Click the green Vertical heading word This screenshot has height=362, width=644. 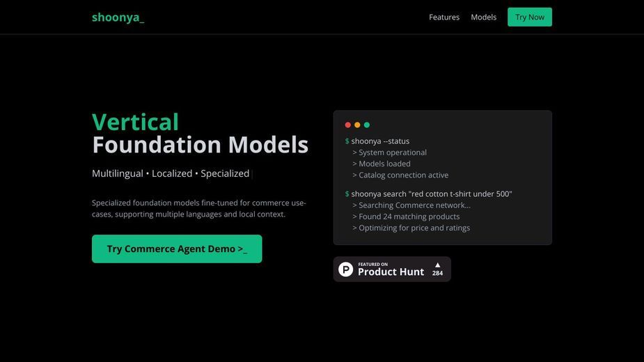pos(136,122)
